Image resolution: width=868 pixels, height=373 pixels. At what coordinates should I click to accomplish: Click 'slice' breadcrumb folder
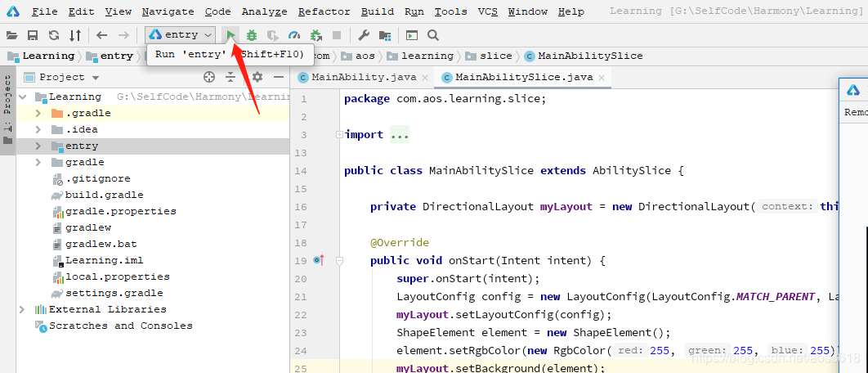click(x=490, y=56)
